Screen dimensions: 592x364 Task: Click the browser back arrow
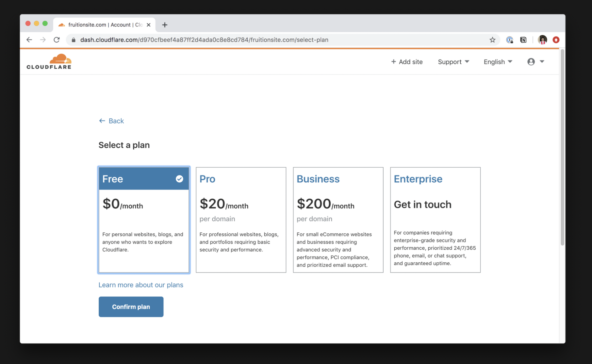tap(29, 40)
